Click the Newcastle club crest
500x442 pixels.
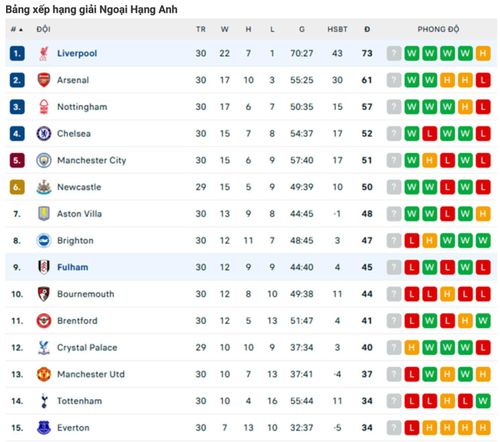coord(44,187)
